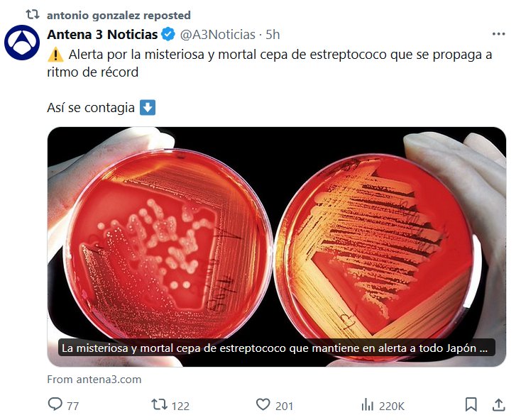Click the 220K views count

tap(392, 406)
